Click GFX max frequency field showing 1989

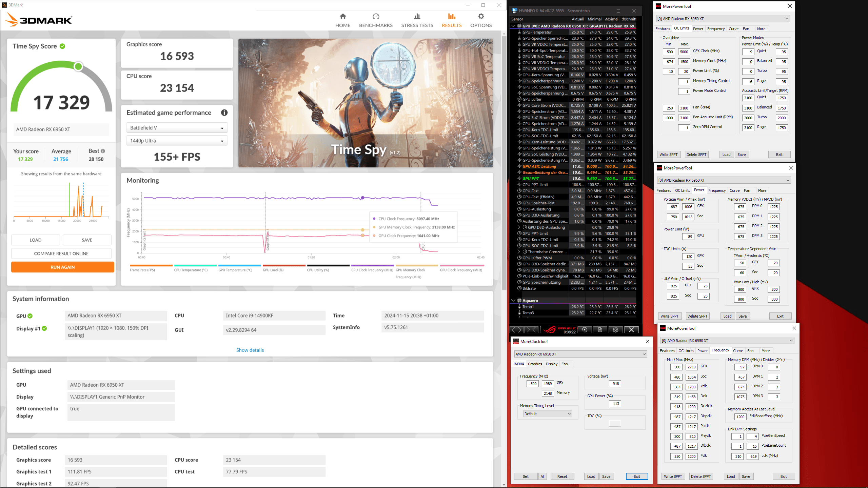(x=548, y=384)
